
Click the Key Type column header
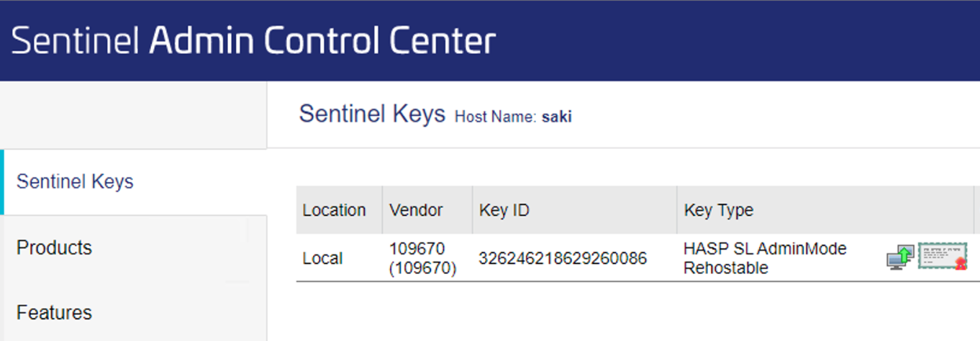(718, 210)
